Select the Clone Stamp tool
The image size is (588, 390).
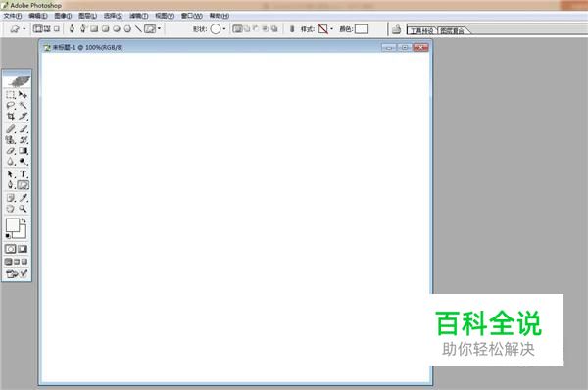pyautogui.click(x=11, y=140)
